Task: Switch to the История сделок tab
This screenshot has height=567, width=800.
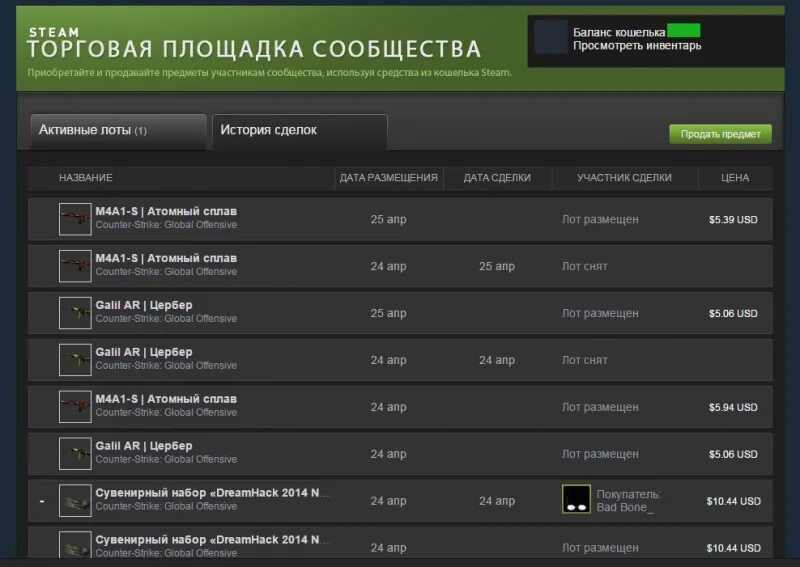Action: [299, 131]
